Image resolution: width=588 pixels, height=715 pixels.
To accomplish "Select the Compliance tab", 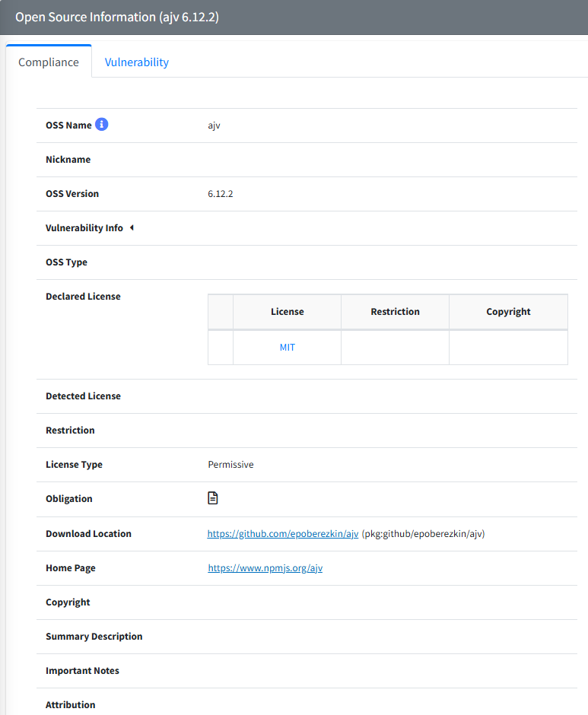I will [x=49, y=62].
